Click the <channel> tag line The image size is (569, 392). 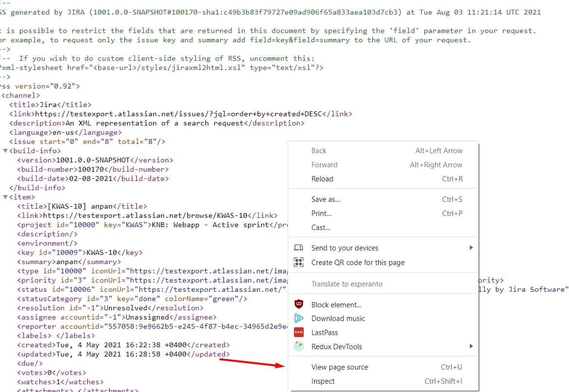click(x=21, y=95)
